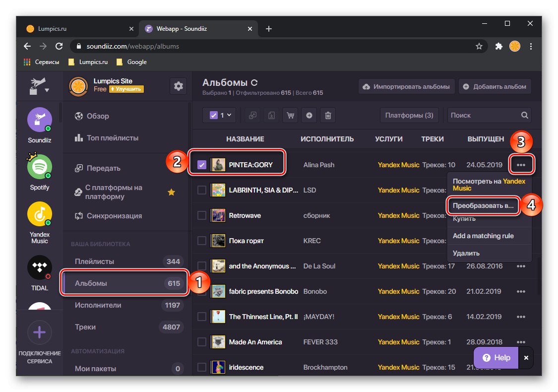
Task: Open account settings via the gear icon
Action: point(178,85)
